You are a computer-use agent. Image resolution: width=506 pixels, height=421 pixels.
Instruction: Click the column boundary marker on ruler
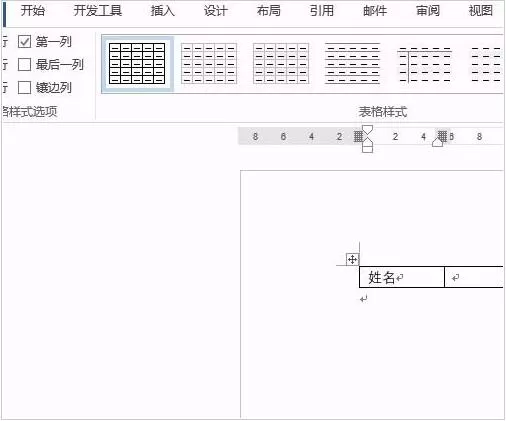[442, 136]
